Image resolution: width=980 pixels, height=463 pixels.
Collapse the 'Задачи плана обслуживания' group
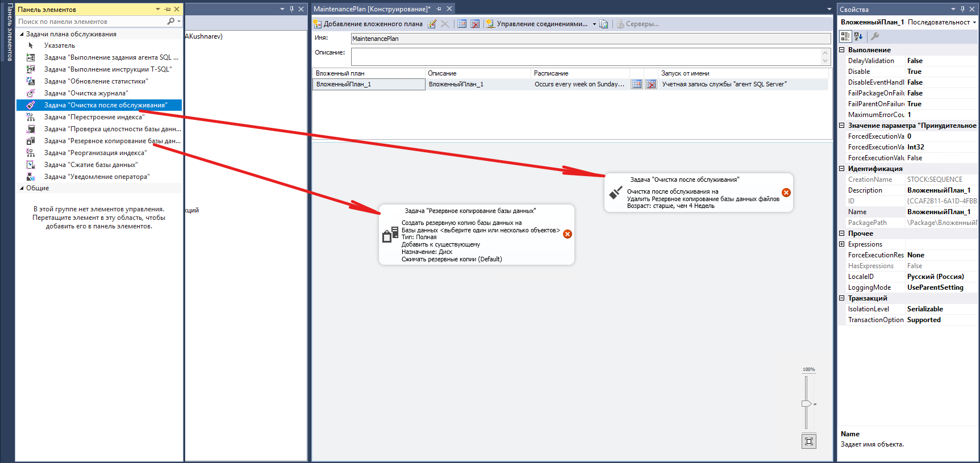click(x=22, y=34)
